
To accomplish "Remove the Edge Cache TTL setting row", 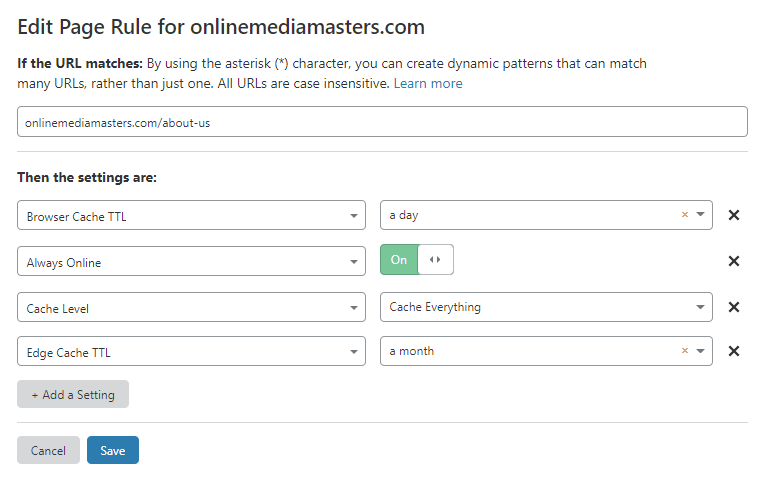I will (733, 351).
